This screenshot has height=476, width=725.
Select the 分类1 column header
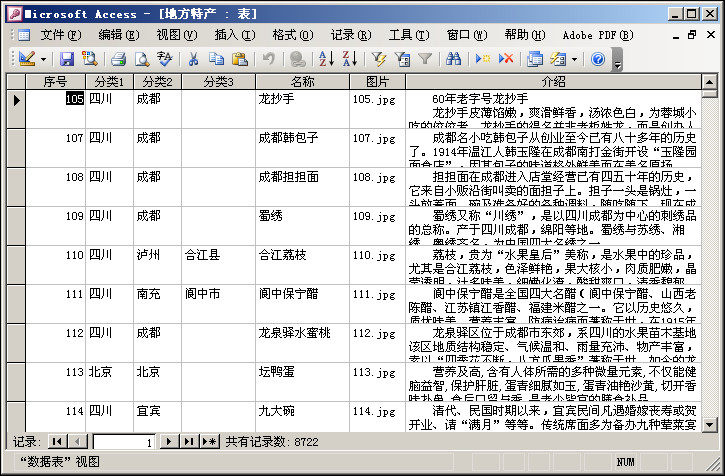tap(110, 82)
